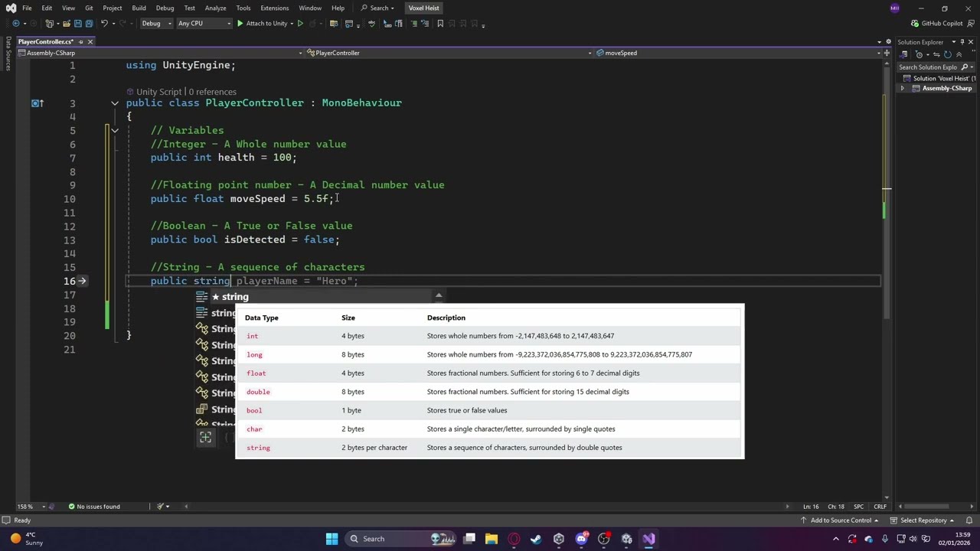Click the Attach to Unity label
The height and width of the screenshot is (551, 980).
pos(266,24)
